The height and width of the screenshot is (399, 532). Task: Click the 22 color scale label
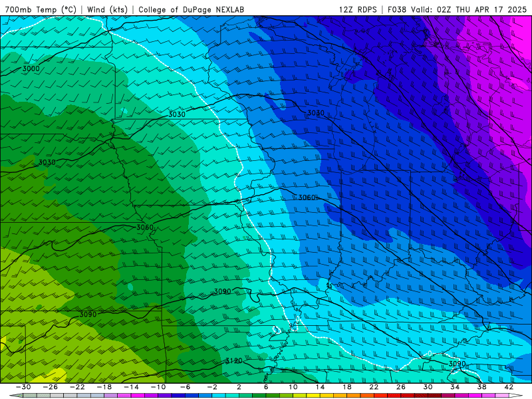pos(374,387)
